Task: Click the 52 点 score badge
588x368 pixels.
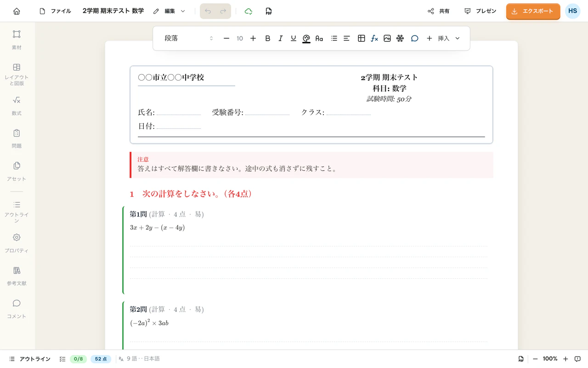Action: 101,359
